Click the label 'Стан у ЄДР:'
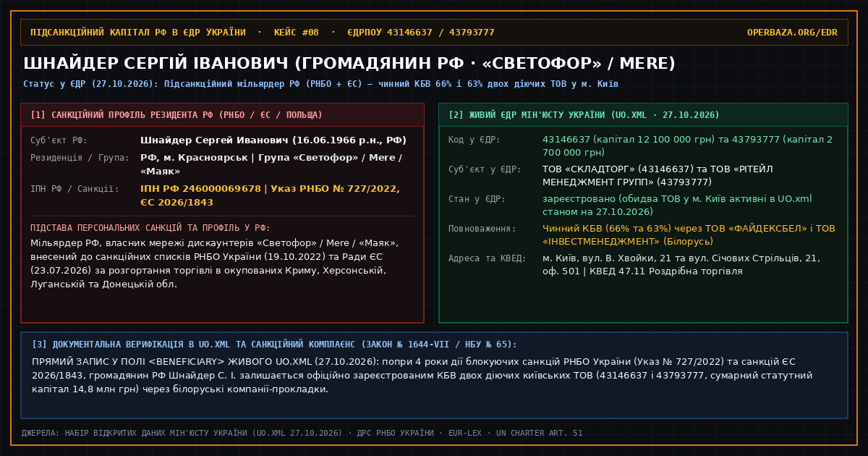 tap(477, 199)
